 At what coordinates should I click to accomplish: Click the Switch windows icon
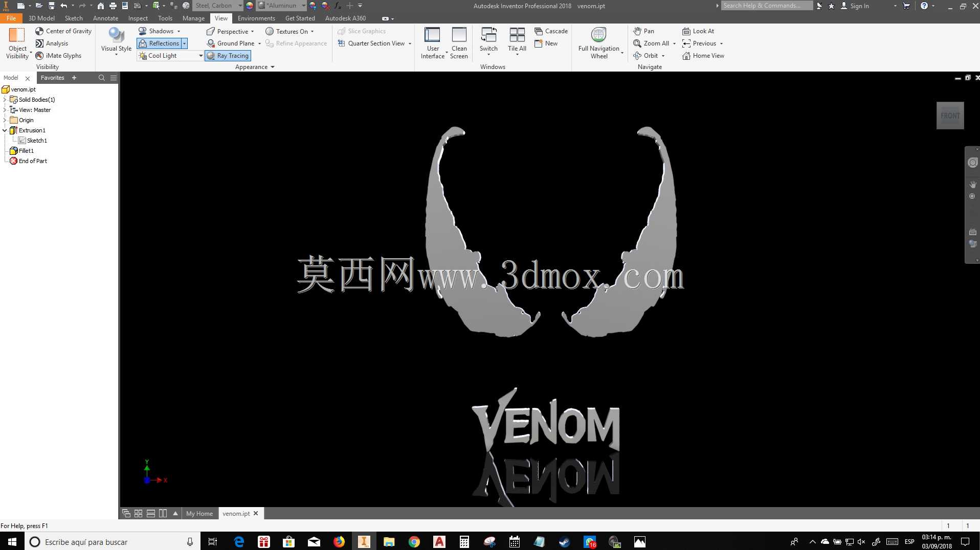(x=488, y=35)
